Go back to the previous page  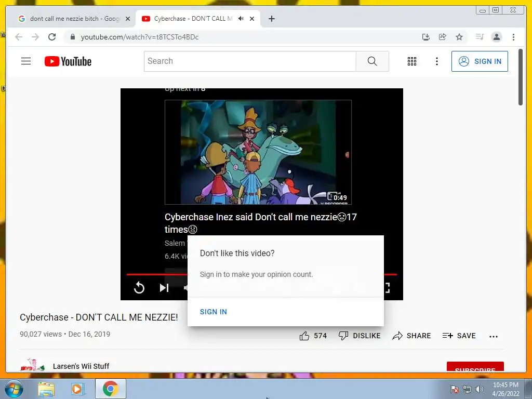click(19, 37)
